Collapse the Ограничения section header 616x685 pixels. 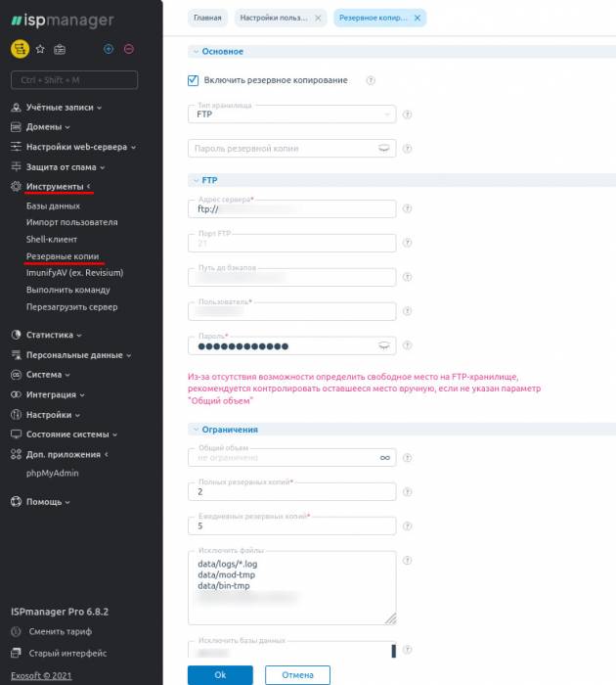[x=229, y=429]
